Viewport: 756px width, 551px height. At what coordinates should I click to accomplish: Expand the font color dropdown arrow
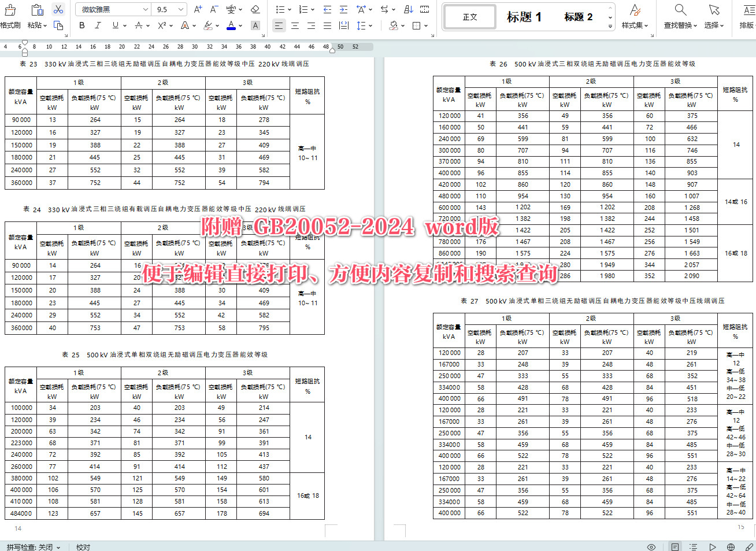point(240,25)
